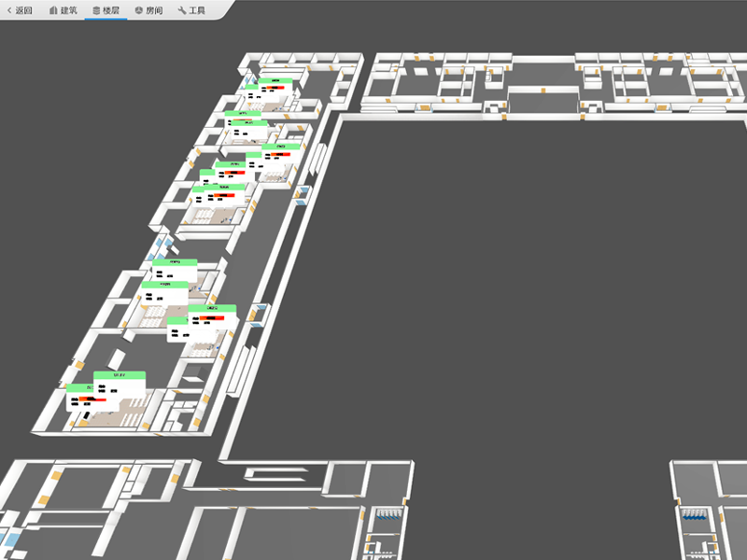The width and height of the screenshot is (747, 560).
Task: Click the building icon beside 建筑
Action: (53, 10)
